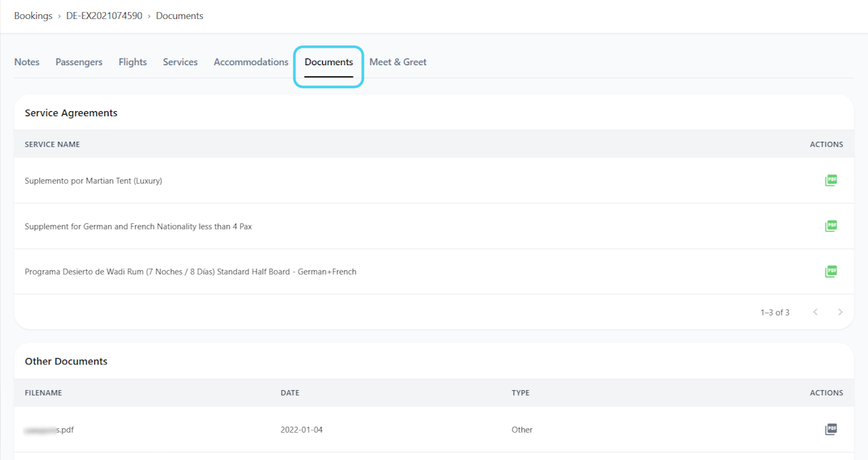The height and width of the screenshot is (460, 868).
Task: Click the type cell 'Other'
Action: tap(522, 429)
